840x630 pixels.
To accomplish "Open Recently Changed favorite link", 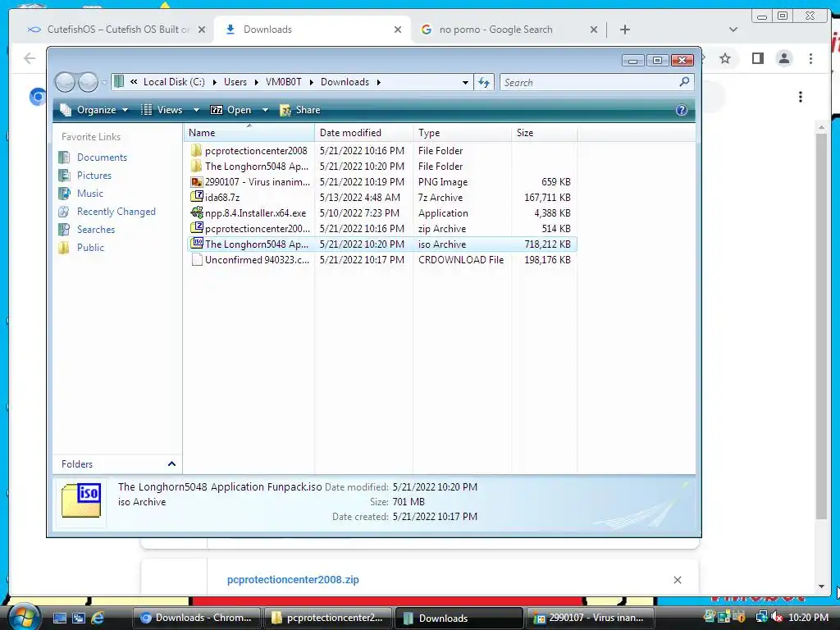I will pos(116,212).
